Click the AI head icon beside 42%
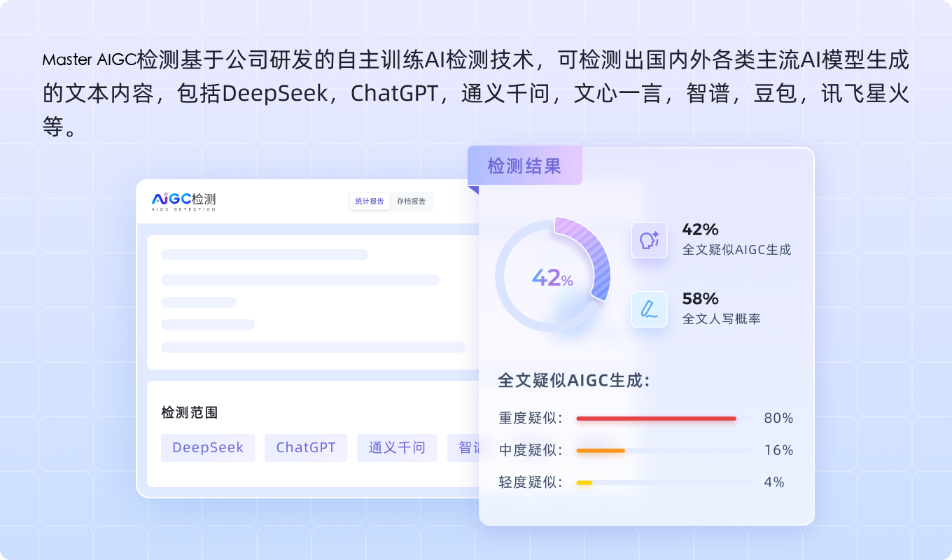952x560 pixels. [x=649, y=240]
